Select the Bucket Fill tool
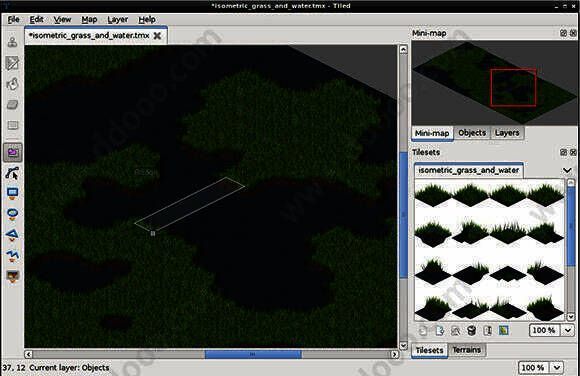Viewport: 580px width, 376px height. pyautogui.click(x=13, y=84)
